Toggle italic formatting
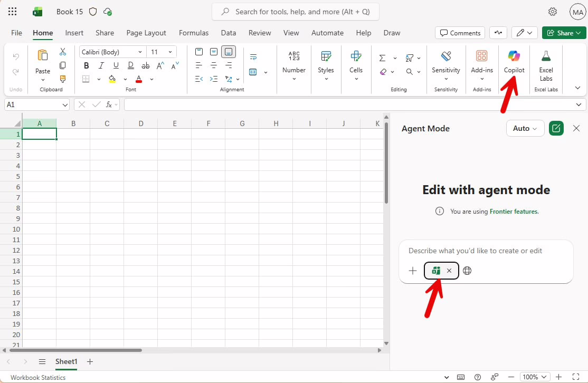This screenshot has width=588, height=383. 101,65
